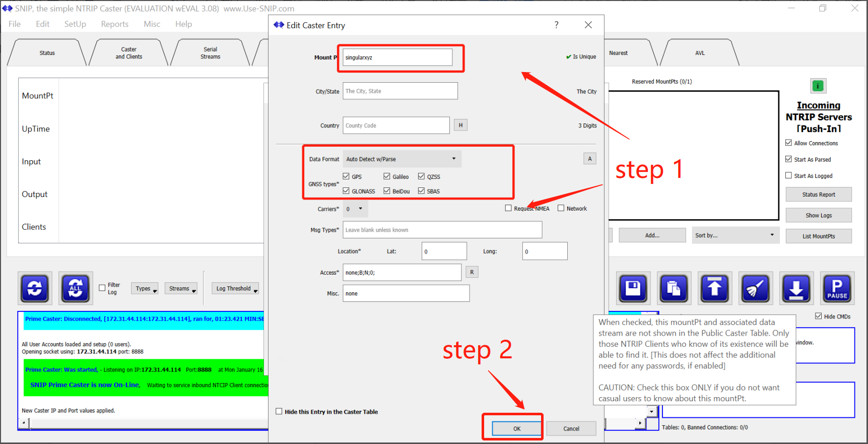Click the green info indicator icon
This screenshot has height=444, width=868.
pos(818,86)
